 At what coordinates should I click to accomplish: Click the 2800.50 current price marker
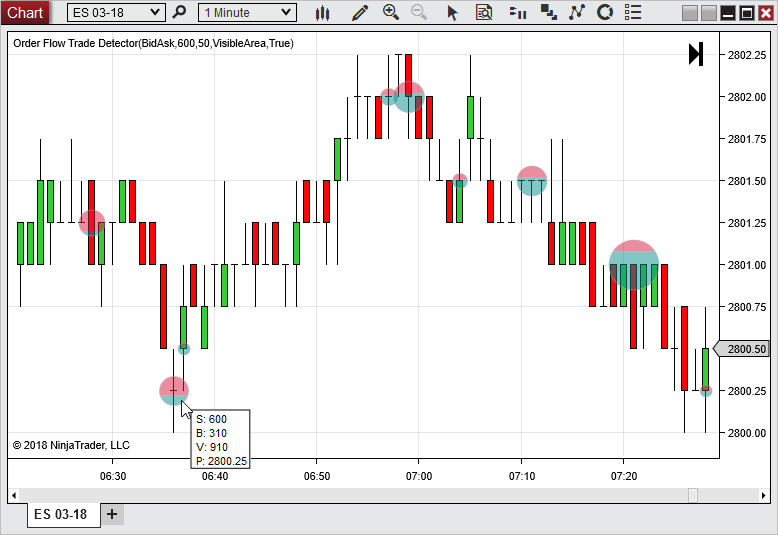(747, 349)
